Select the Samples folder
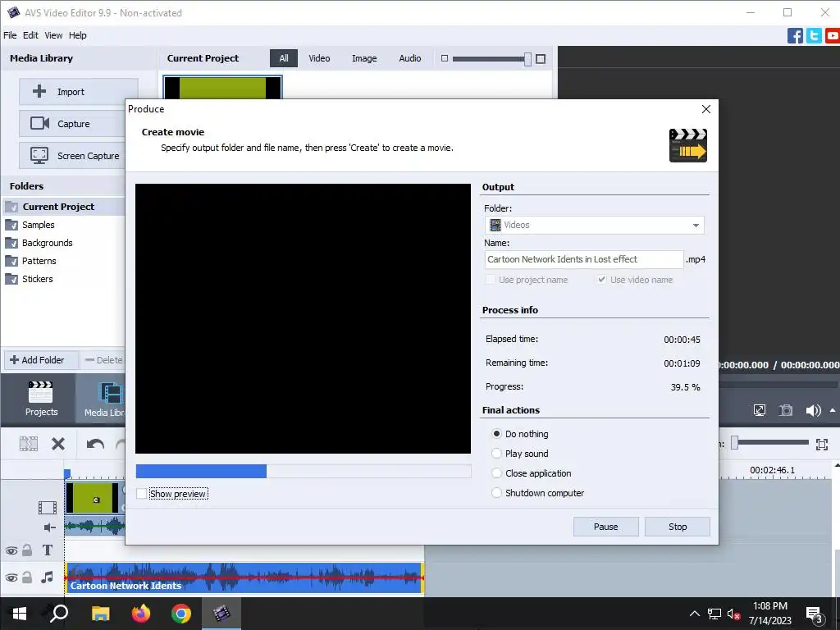Viewport: 840px width, 630px height. pos(38,225)
